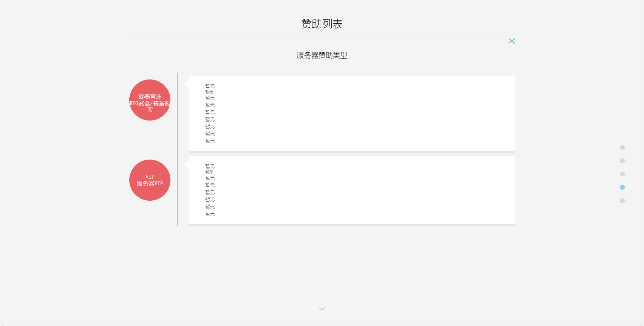The height and width of the screenshot is (326, 644).
Task: Click second 暂无 entry in VIP panel
Action: point(209,172)
